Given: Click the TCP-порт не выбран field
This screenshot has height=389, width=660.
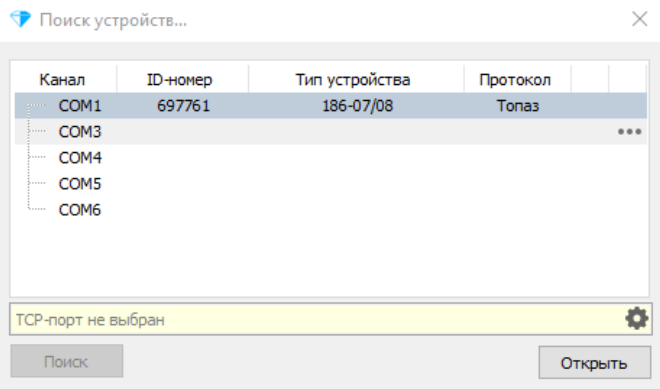Looking at the screenshot, I should click(x=330, y=319).
